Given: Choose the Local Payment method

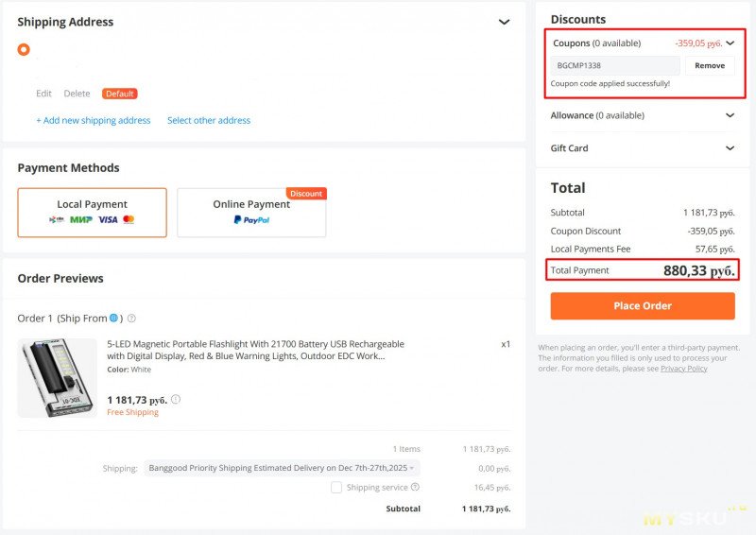Looking at the screenshot, I should pos(92,212).
